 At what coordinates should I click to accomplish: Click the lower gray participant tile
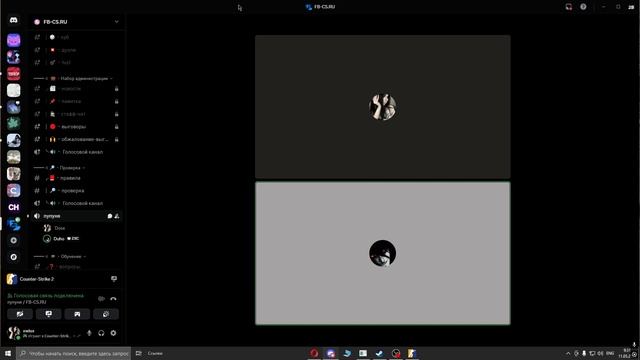coord(382,253)
